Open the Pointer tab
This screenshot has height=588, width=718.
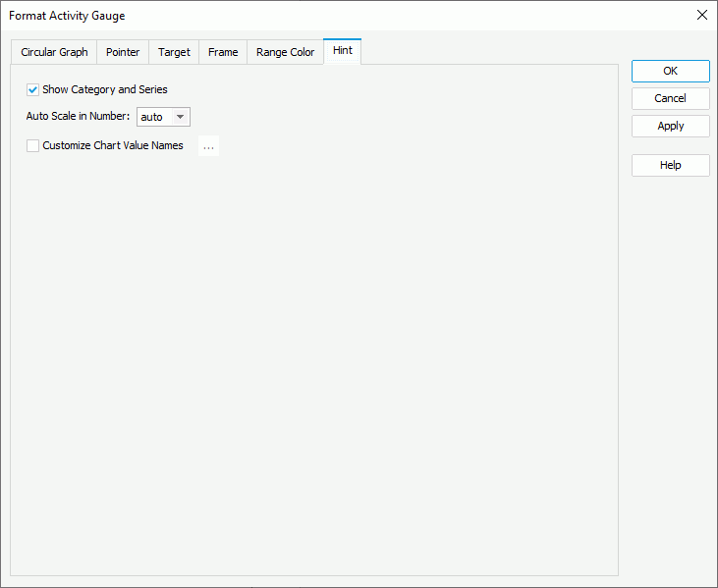coord(123,52)
